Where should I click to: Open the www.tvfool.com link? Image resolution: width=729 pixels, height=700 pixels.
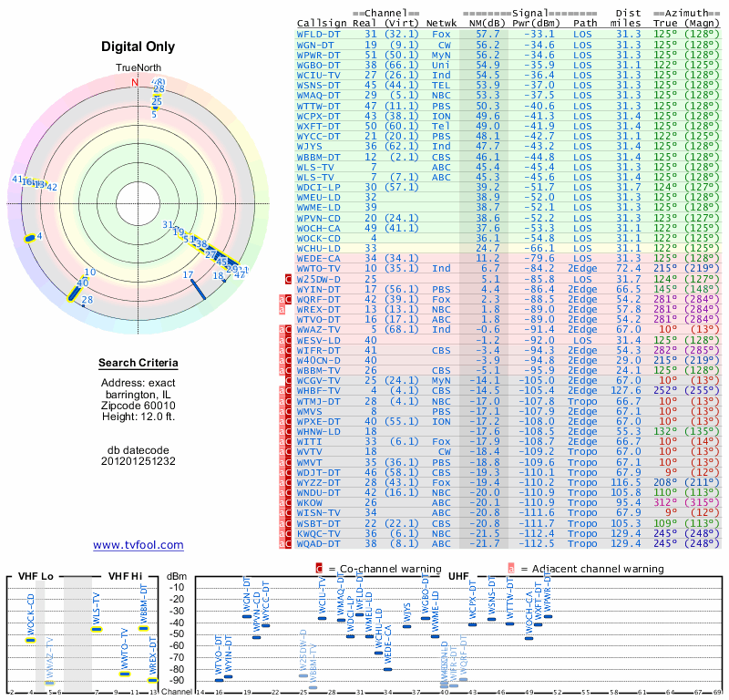coord(139,545)
